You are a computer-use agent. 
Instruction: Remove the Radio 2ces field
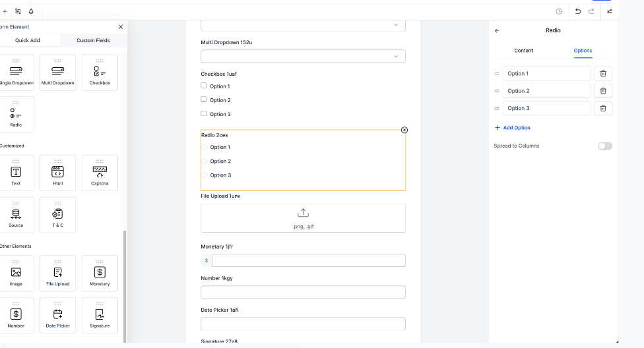click(x=404, y=130)
